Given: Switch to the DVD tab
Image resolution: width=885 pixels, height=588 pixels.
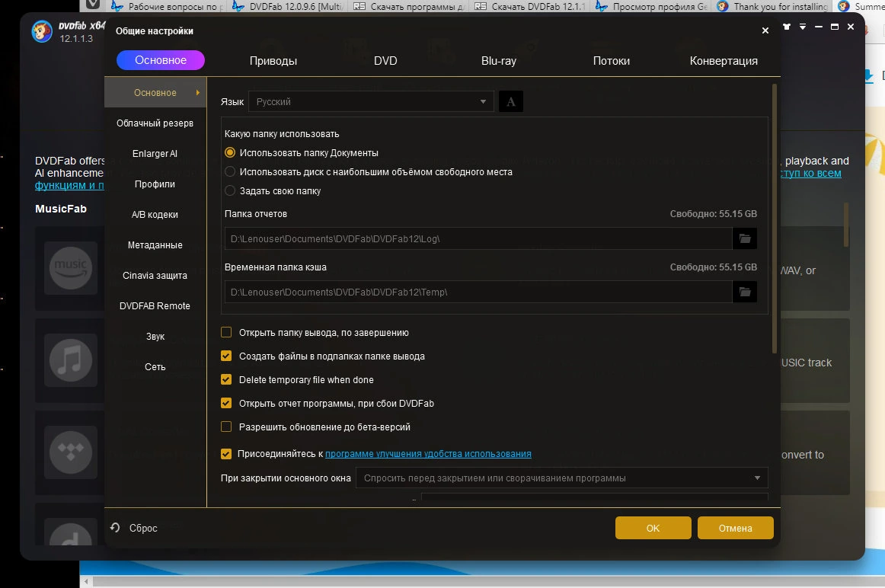Looking at the screenshot, I should (x=385, y=61).
